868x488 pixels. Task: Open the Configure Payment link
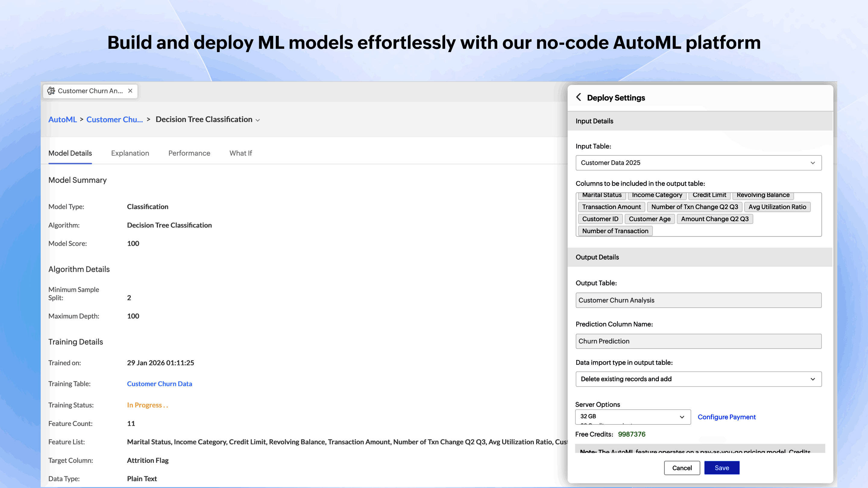click(x=726, y=417)
